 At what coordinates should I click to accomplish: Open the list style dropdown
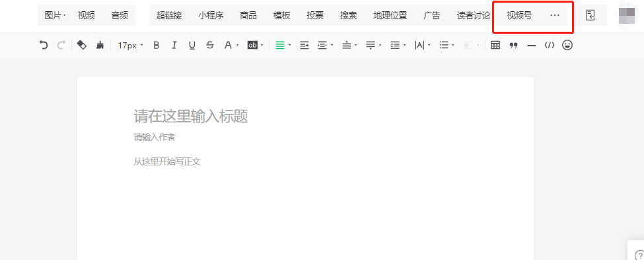pyautogui.click(x=447, y=45)
